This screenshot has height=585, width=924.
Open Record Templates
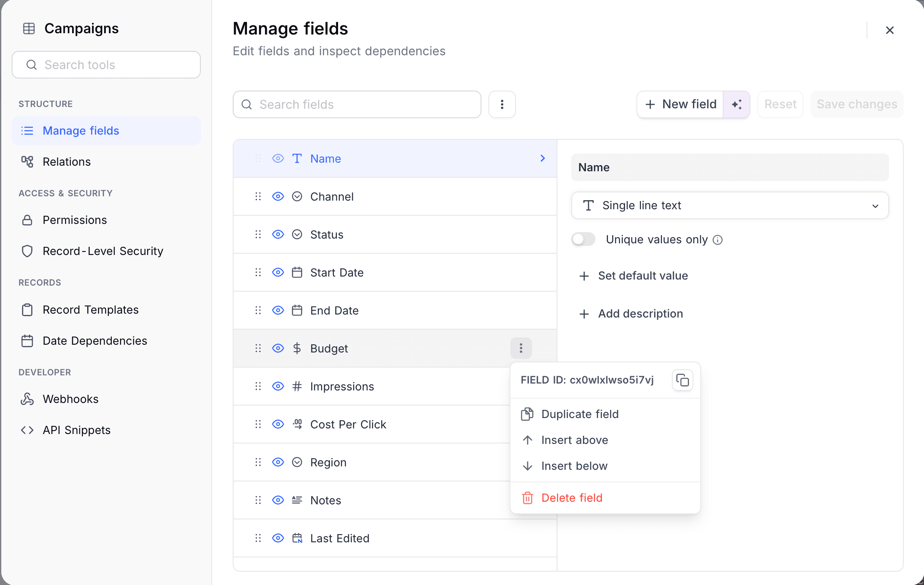pyautogui.click(x=106, y=310)
